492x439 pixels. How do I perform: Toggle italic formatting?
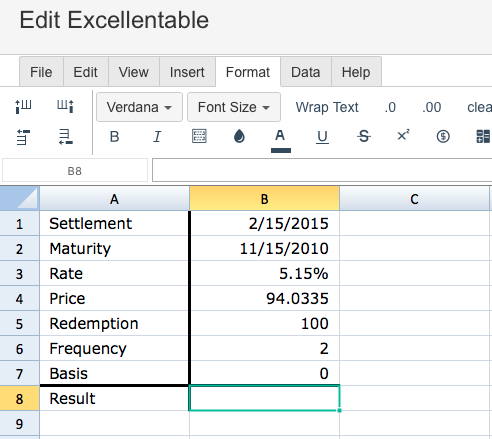157,137
